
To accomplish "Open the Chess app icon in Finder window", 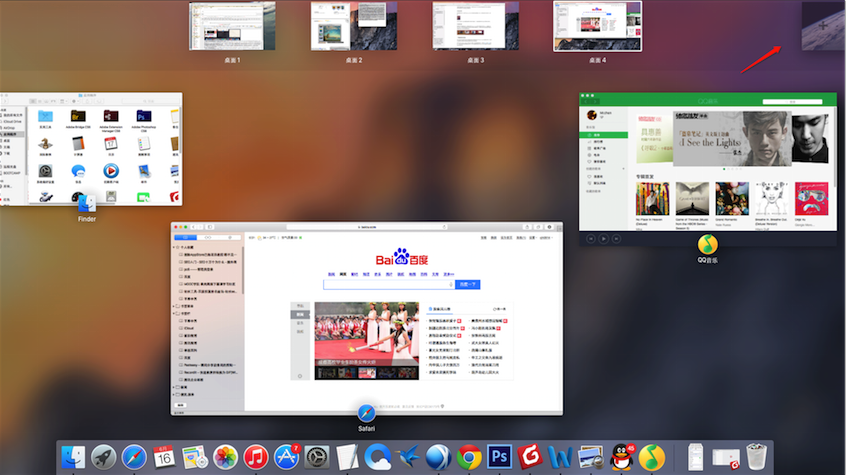I will click(x=45, y=146).
